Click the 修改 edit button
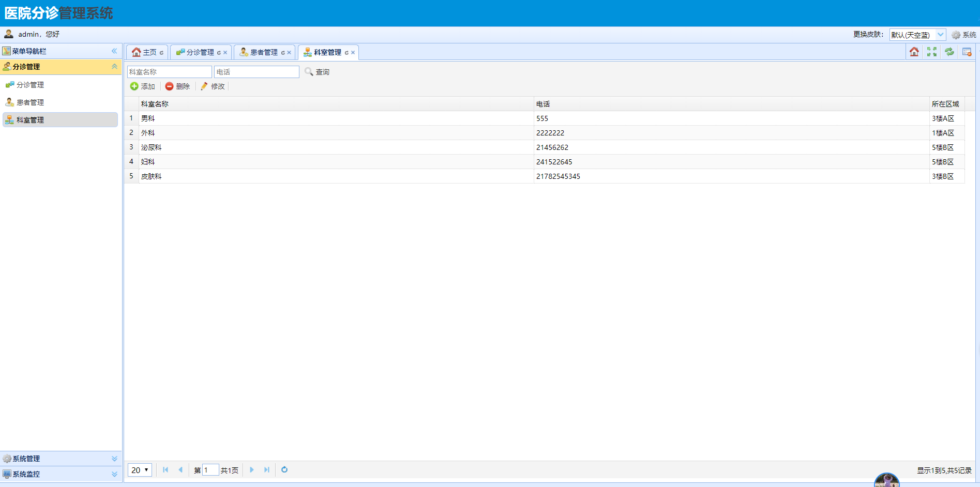Viewport: 980px width, 487px height. [x=213, y=86]
